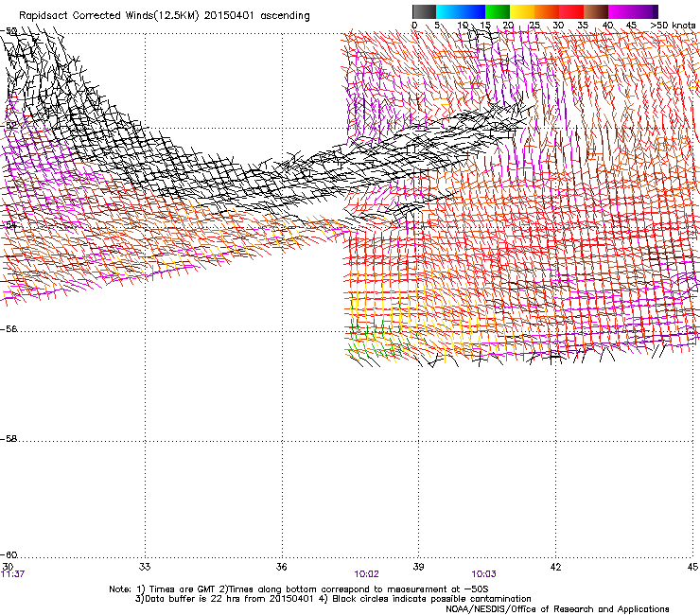Click the latitude label -54

(9, 225)
